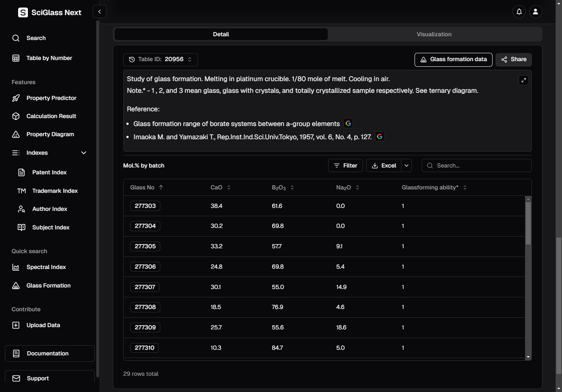Open the Excel export dropdown arrow

tap(406, 166)
